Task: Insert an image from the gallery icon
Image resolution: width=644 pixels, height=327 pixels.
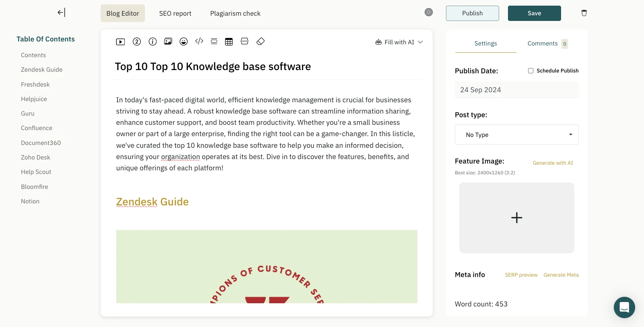Action: (168, 41)
